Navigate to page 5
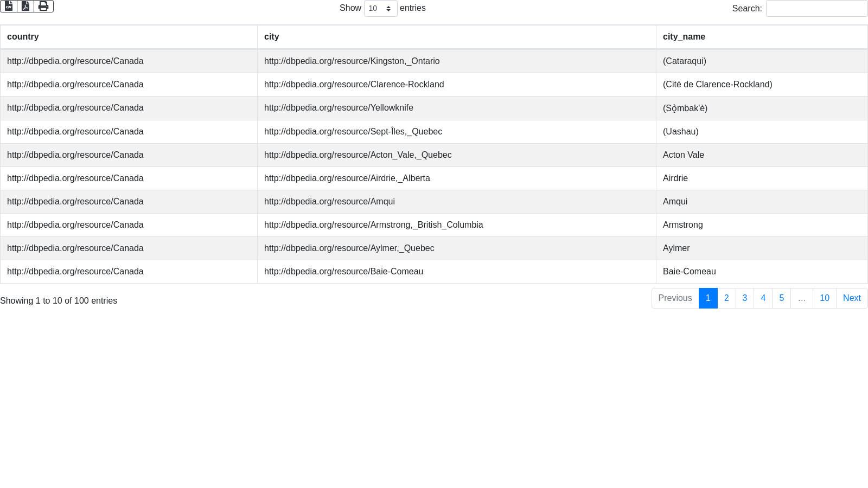Screen dimensions: 868x488 coord(782,298)
